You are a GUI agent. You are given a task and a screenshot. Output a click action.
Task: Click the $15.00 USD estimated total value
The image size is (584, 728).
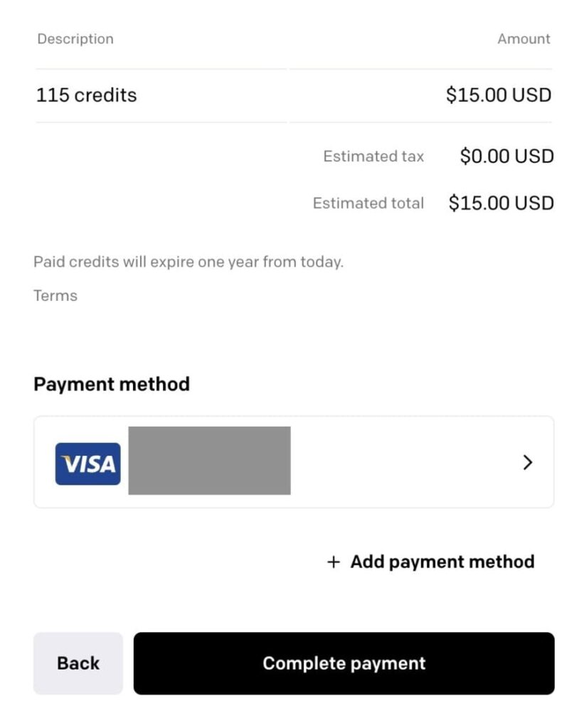501,203
